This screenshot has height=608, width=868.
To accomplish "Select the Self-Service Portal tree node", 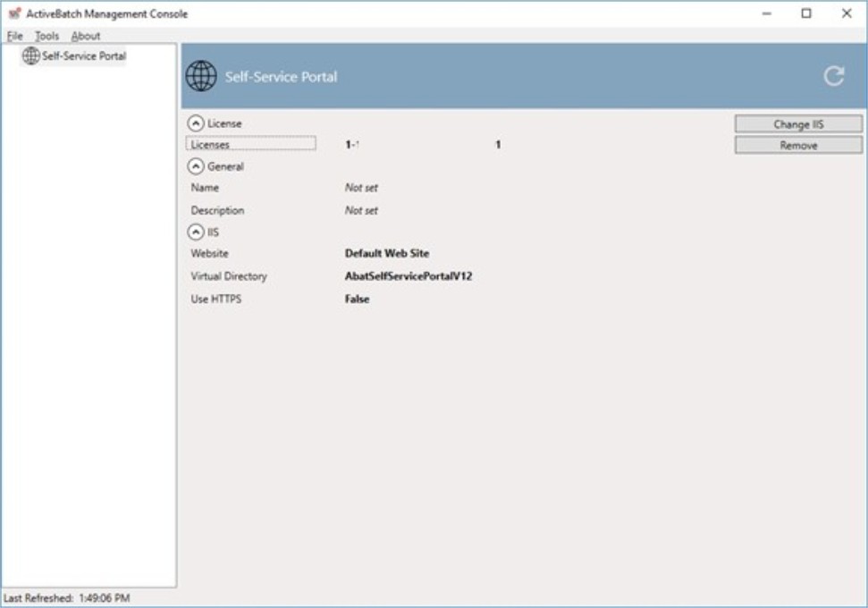I will point(73,56).
